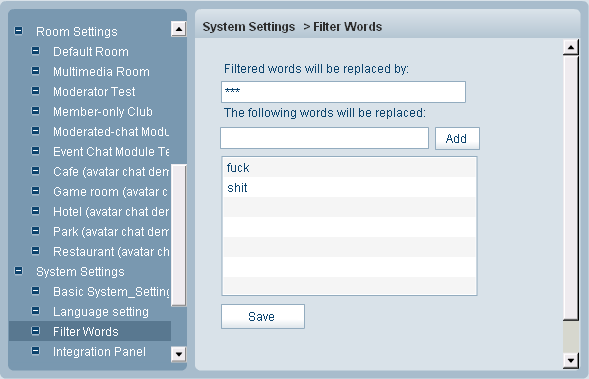Click the icon beside Park avatar chat
The image size is (589, 379).
[35, 231]
